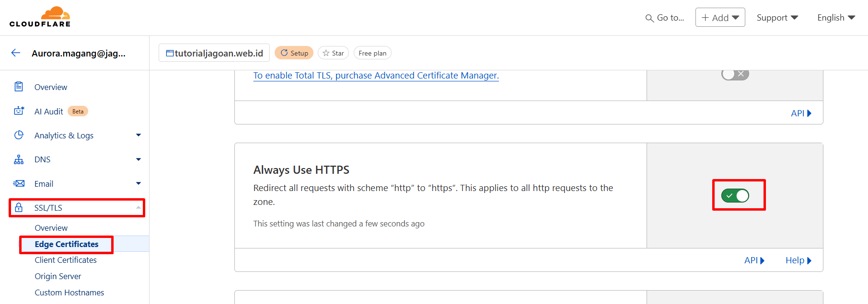Click the AI Audit robot icon
The width and height of the screenshot is (868, 304).
coord(19,111)
